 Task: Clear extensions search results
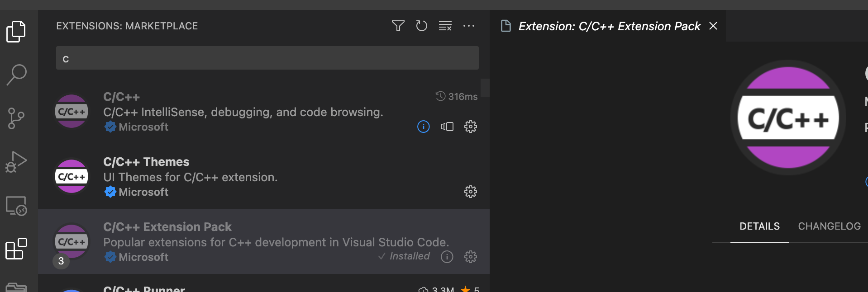click(445, 26)
